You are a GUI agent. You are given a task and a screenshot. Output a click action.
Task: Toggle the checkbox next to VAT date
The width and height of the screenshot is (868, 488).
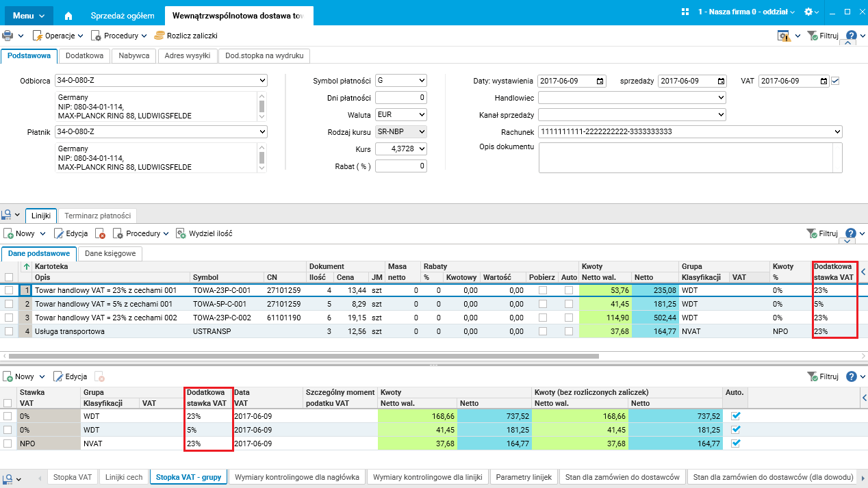(x=835, y=81)
